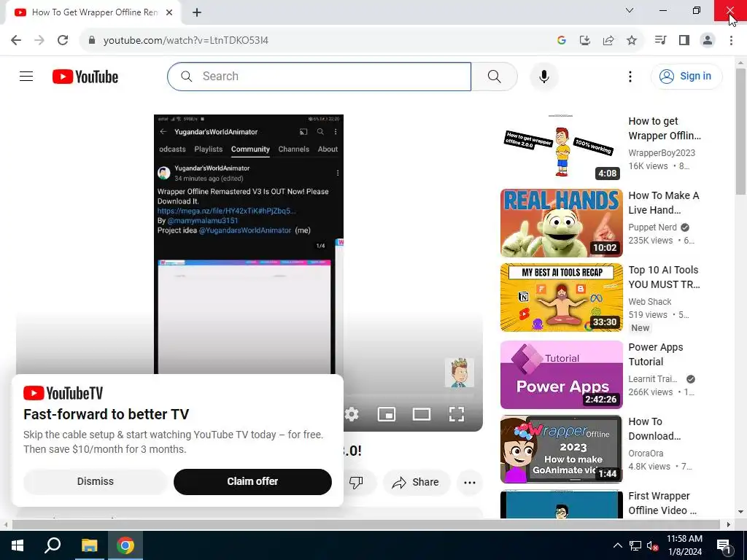Click OroraOra channel name

(646, 454)
